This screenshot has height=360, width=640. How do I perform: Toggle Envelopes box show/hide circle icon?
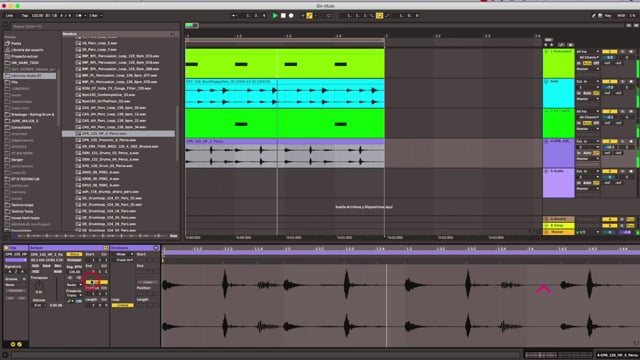(x=156, y=248)
